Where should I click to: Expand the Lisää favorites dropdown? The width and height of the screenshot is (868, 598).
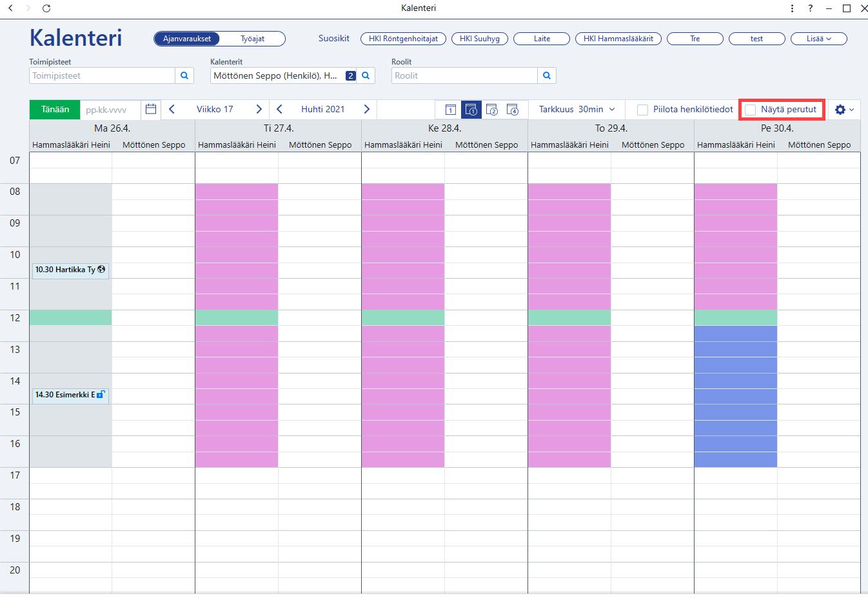[819, 39]
